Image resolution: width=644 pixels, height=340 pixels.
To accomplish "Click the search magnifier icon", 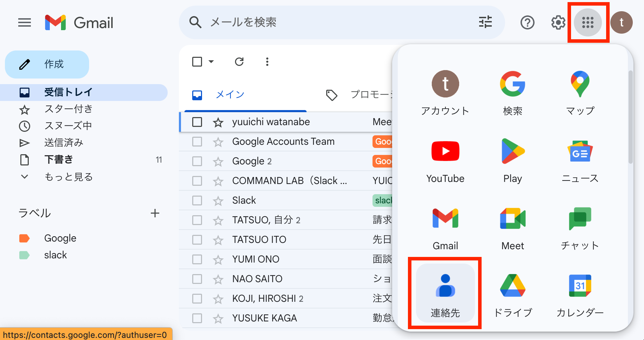I will [195, 22].
